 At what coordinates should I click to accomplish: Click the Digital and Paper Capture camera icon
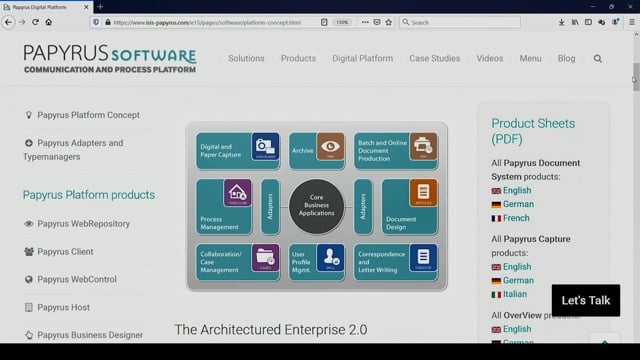(265, 146)
